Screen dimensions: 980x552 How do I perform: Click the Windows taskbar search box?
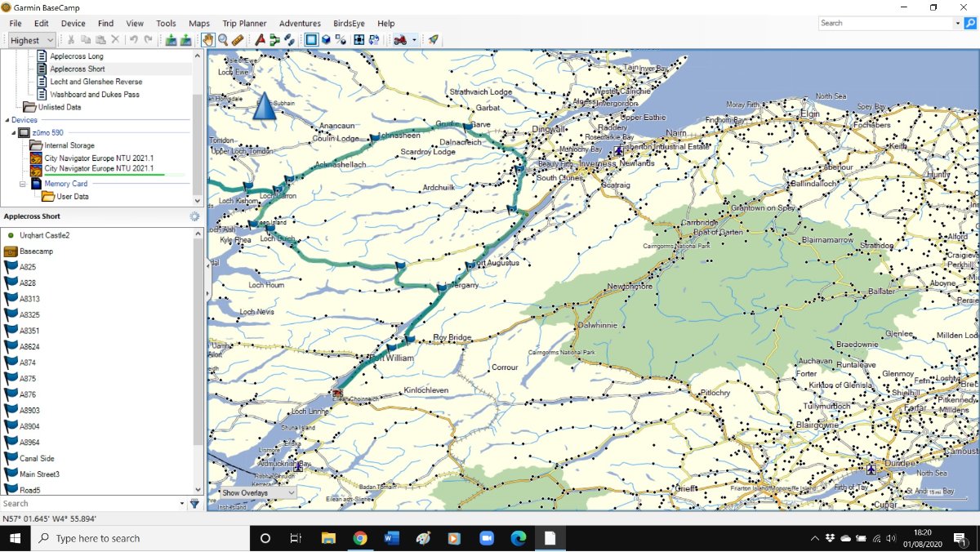click(140, 538)
